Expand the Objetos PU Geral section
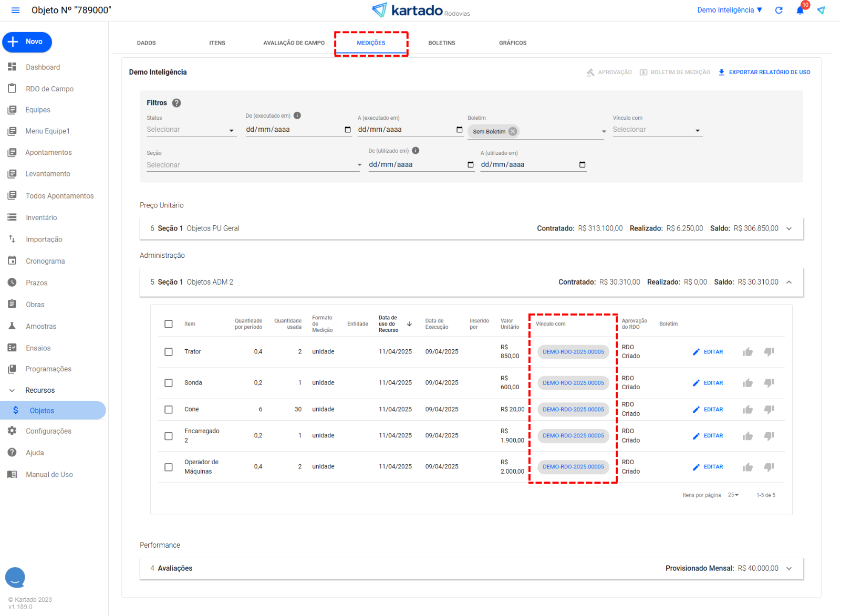Image resolution: width=841 pixels, height=616 pixels. 788,228
